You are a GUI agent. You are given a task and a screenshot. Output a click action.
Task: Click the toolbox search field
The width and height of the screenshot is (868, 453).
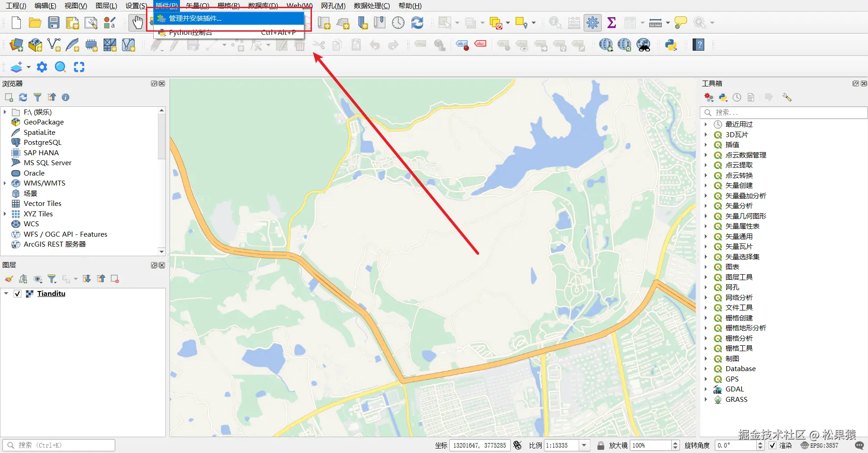784,112
